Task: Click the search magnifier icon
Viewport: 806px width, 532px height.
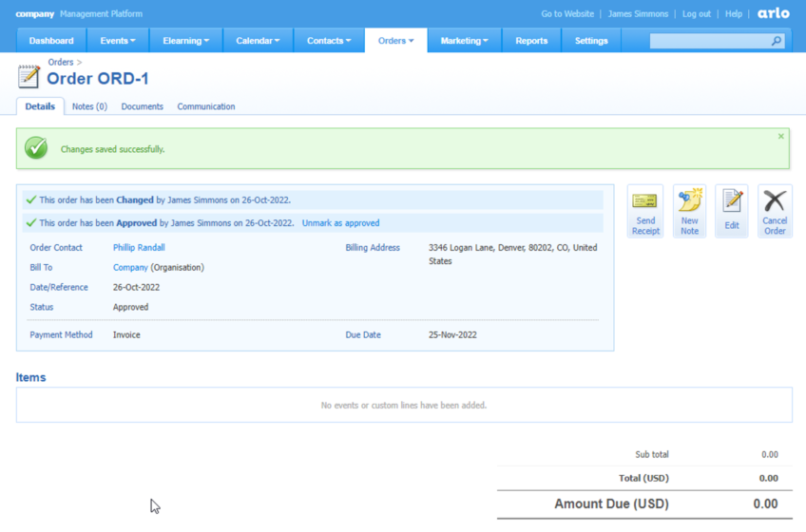Action: (x=777, y=41)
